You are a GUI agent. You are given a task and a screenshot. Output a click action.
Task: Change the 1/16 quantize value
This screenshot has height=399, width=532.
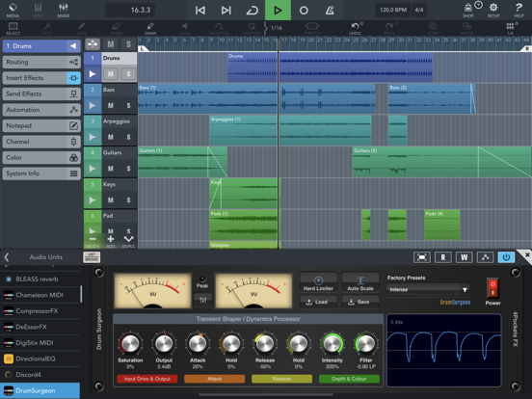coord(277,28)
